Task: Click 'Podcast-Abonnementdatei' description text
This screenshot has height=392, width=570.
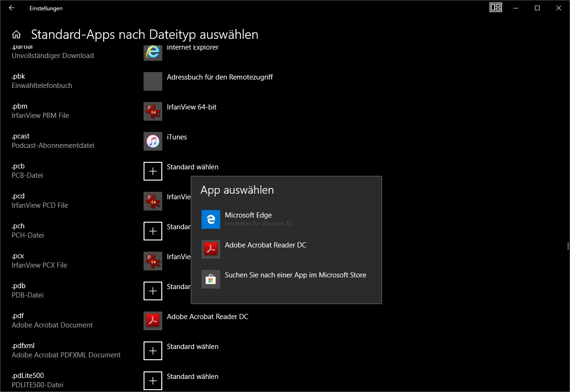Action: (53, 145)
